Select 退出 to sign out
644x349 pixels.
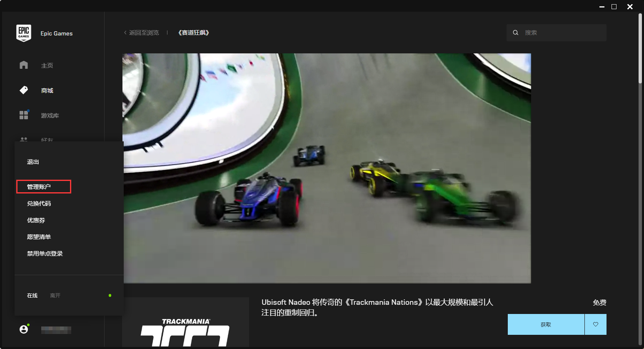33,162
